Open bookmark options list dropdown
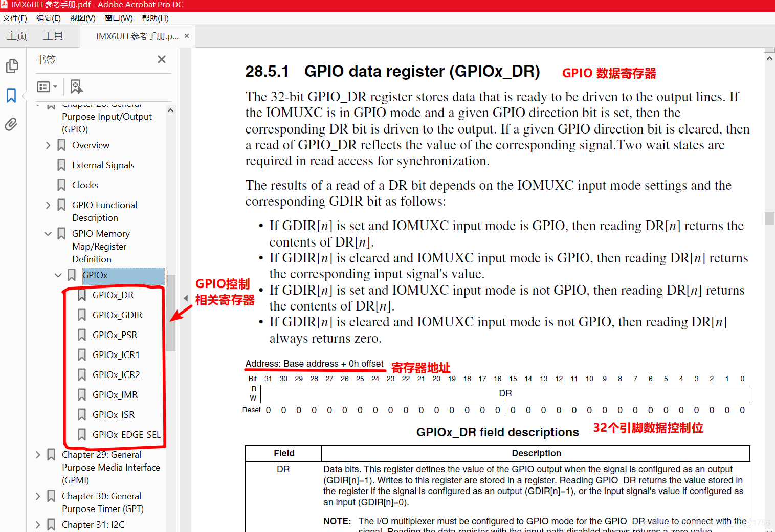The image size is (775, 532). [47, 86]
